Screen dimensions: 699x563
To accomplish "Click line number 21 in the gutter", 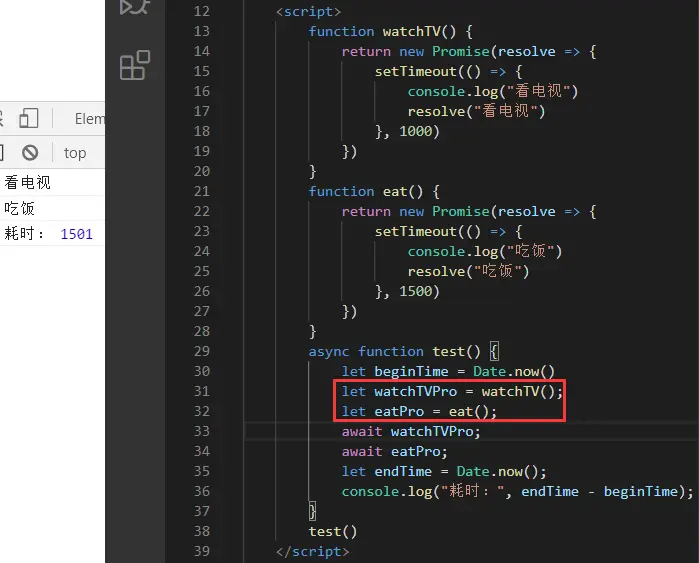I will click(x=202, y=191).
